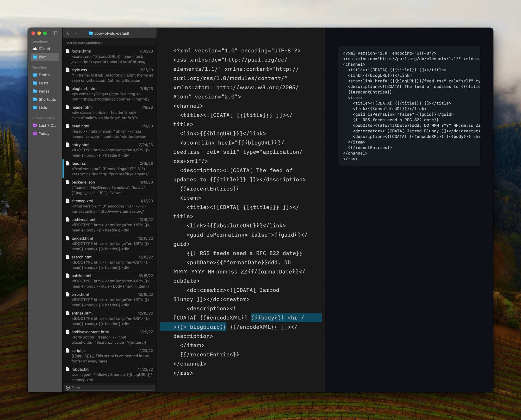Select robots.txt file
The image size is (521, 420).
click(x=110, y=374)
